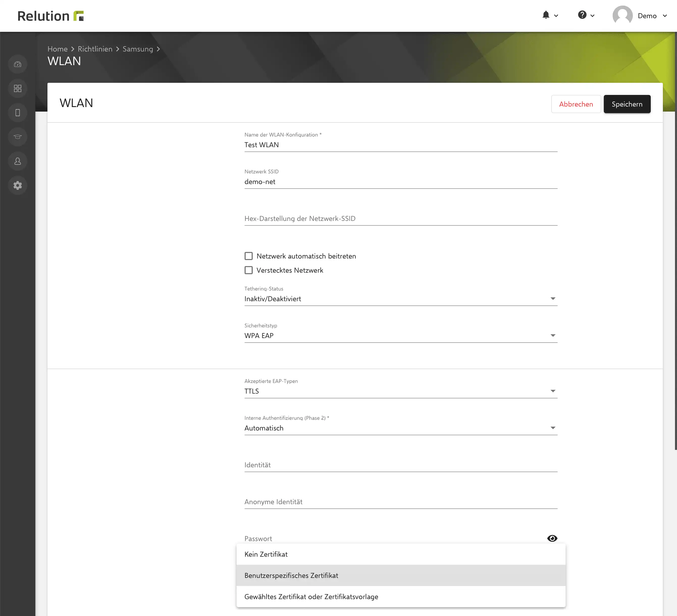This screenshot has height=616, width=677.
Task: Click the Demo user avatar
Action: 622,15
